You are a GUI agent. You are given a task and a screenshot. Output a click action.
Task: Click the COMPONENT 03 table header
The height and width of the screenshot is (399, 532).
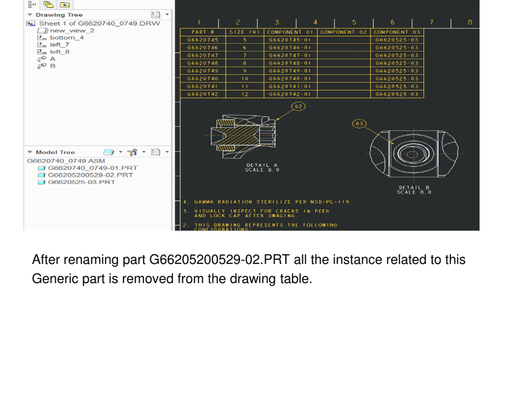(397, 32)
